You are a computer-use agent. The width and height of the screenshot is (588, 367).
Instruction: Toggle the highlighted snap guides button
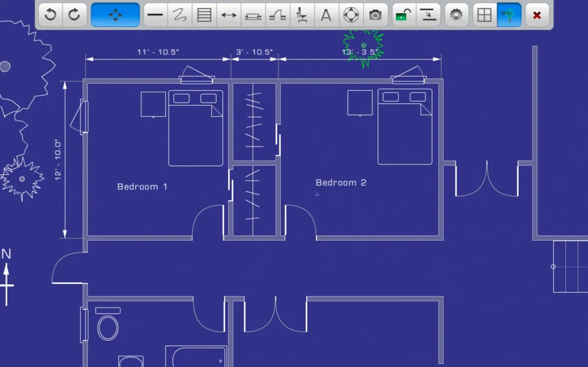point(509,15)
